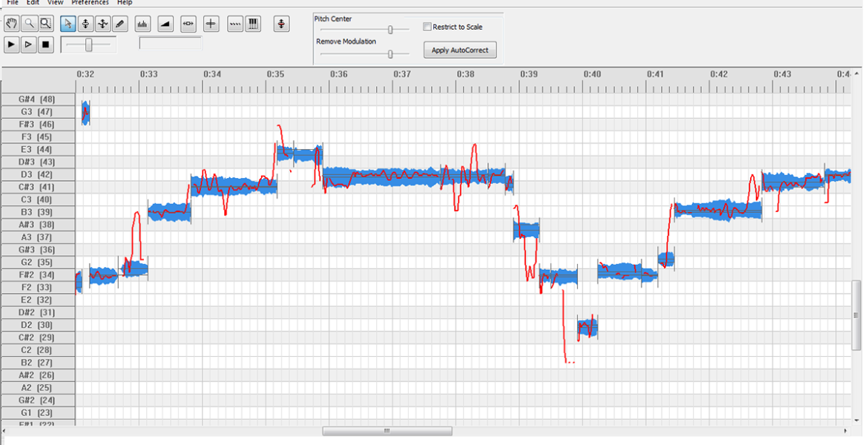Click the Remove Modulation slider handle

(x=390, y=53)
